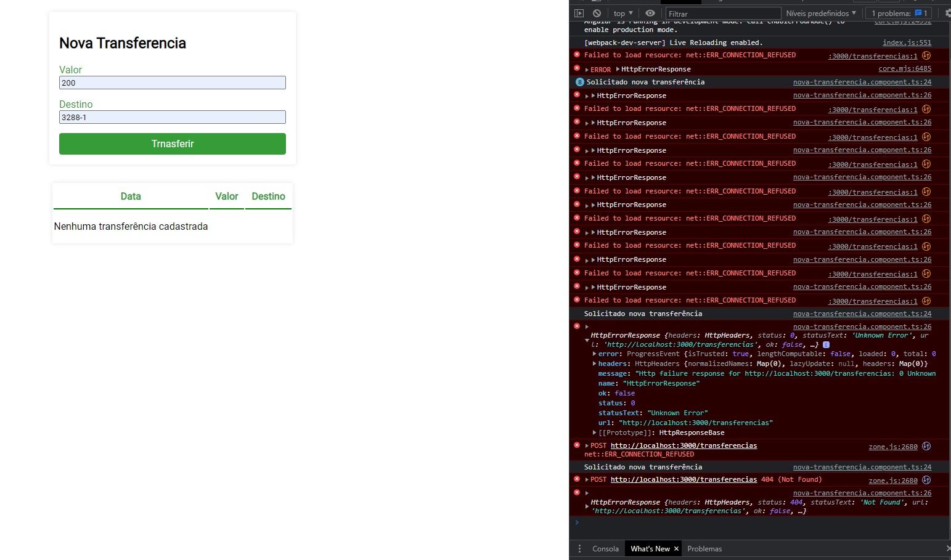The height and width of the screenshot is (560, 951).
Task: Focus the Filtrar console filter field
Action: (x=723, y=14)
